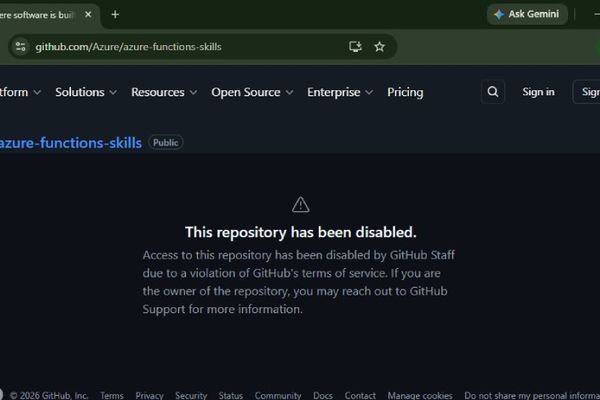Click the © 2026 GitHub, Inc. footer text
This screenshot has width=600, height=400.
point(49,395)
